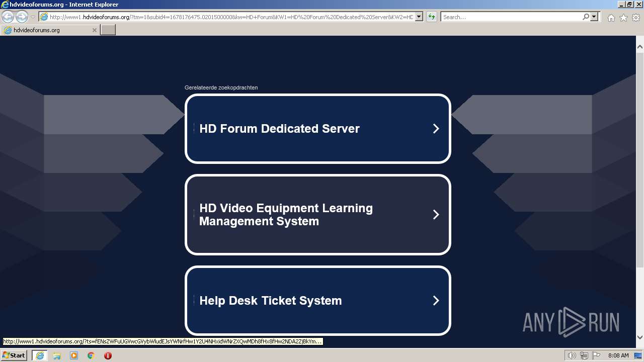Open a new blank tab

(x=108, y=30)
